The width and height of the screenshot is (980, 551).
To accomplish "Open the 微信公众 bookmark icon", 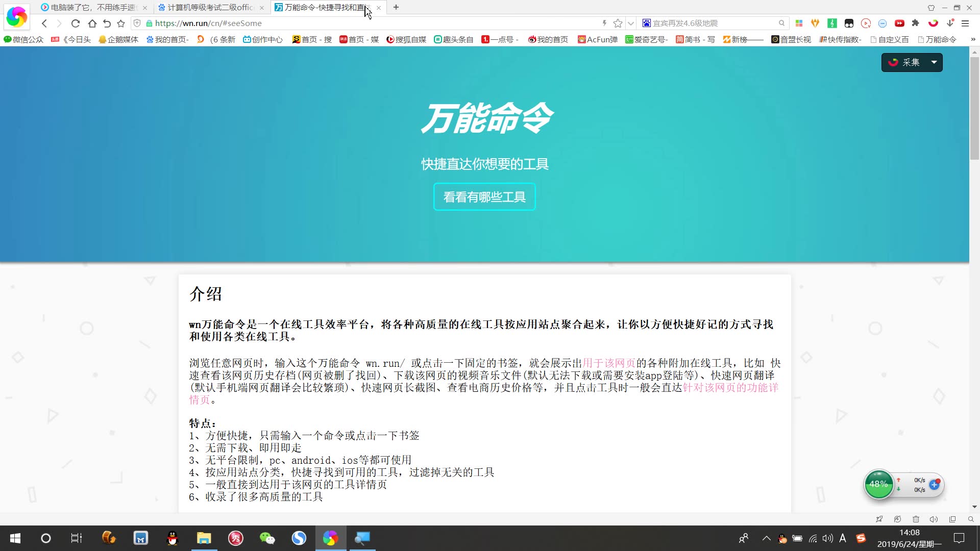I will tap(8, 39).
